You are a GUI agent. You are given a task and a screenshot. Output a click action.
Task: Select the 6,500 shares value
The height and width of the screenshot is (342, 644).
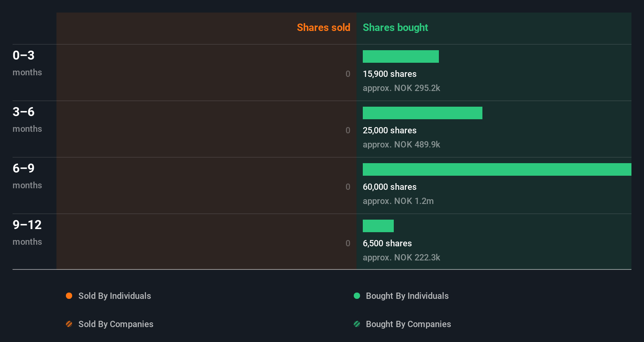click(x=387, y=244)
